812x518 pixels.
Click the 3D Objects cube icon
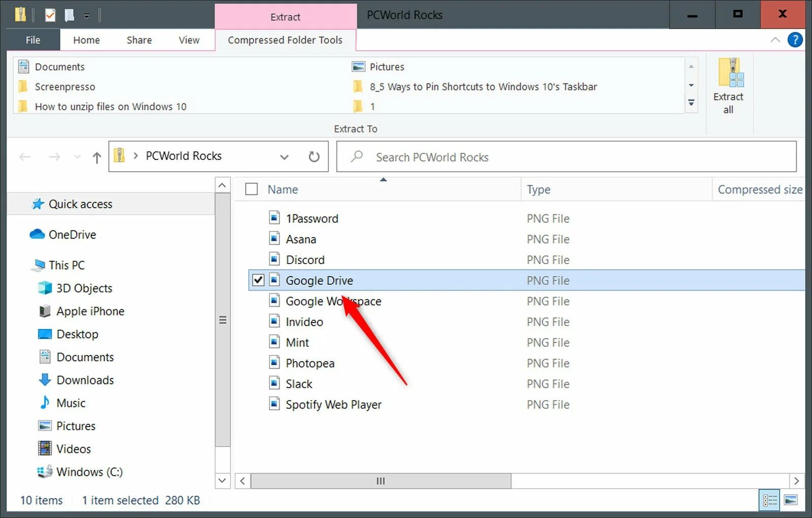coord(45,288)
